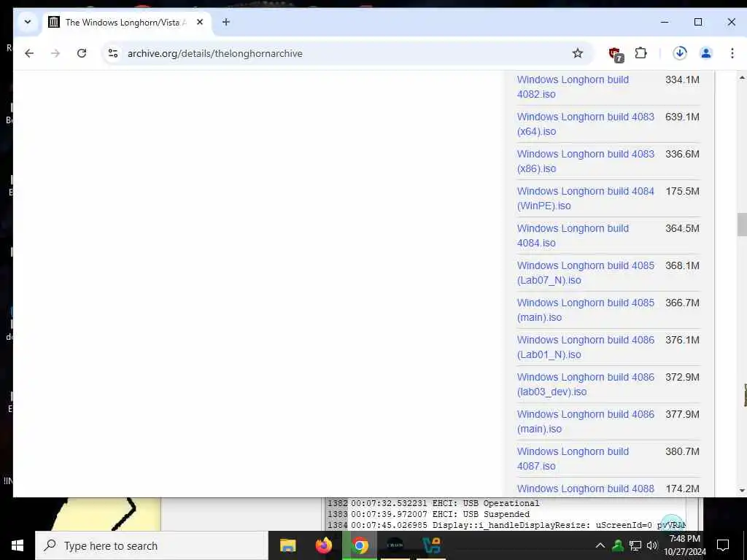Download Windows Longhorn build 4084 (WinPE).iso
747x560 pixels.
pyautogui.click(x=586, y=198)
